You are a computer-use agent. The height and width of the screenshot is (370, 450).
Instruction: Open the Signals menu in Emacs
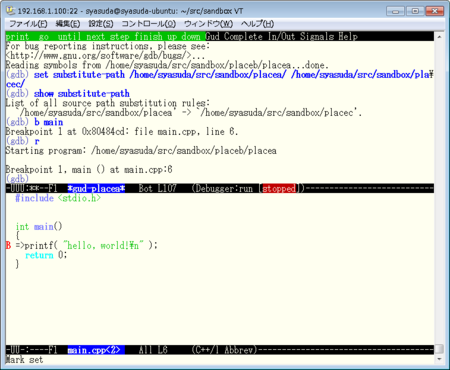pyautogui.click(x=317, y=36)
